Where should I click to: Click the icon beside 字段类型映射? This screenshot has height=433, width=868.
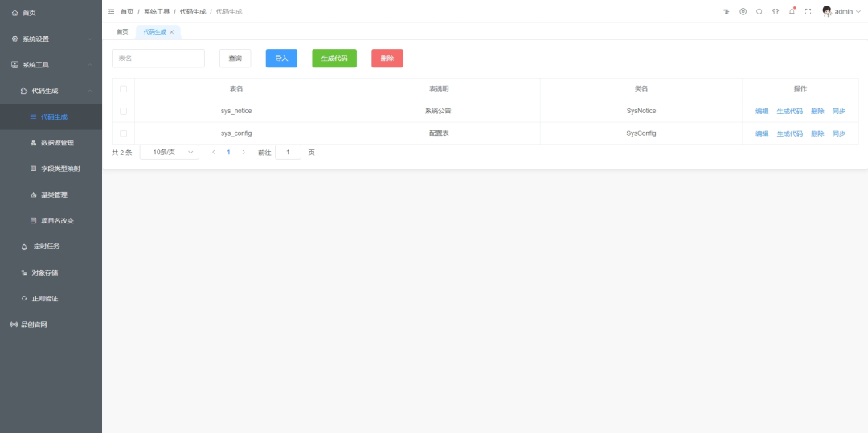pos(33,169)
